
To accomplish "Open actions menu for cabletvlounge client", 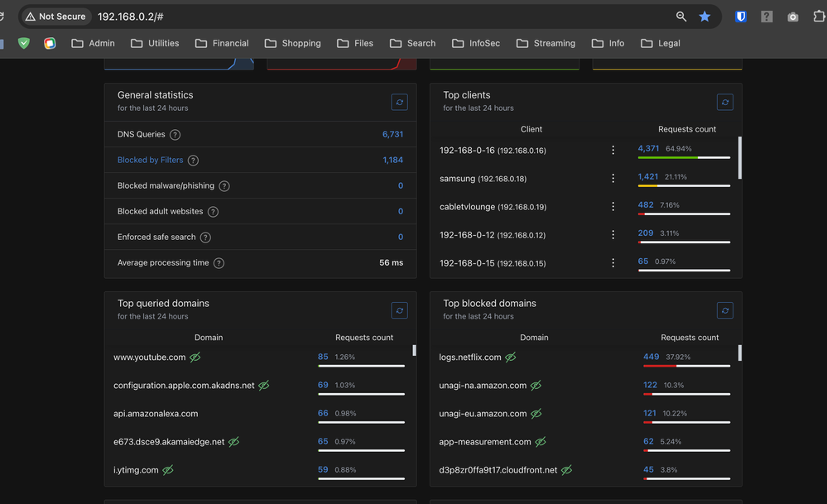I will tap(613, 207).
